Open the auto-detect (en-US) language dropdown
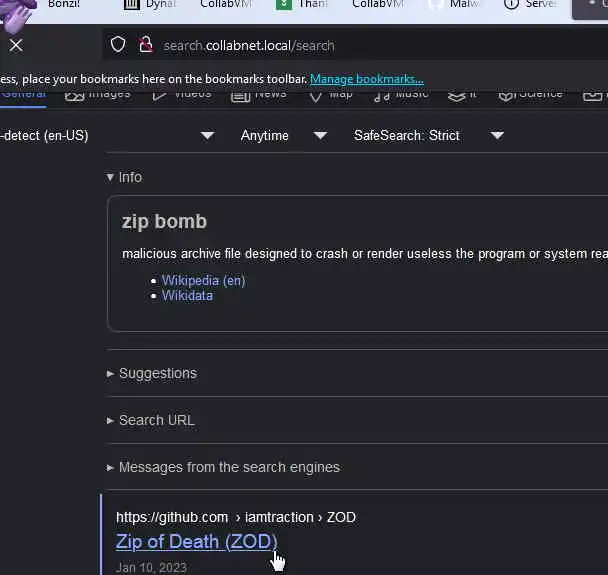Screen dimensions: 608x575 point(107,136)
